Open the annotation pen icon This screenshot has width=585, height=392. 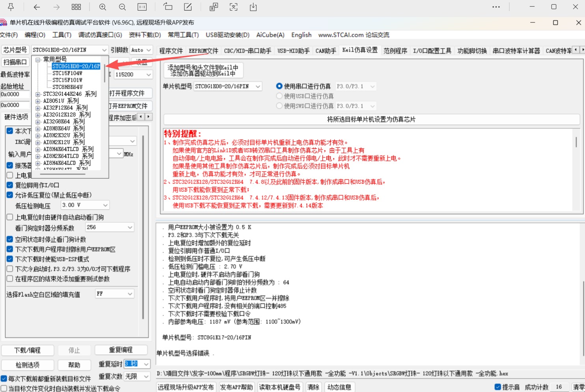(188, 7)
